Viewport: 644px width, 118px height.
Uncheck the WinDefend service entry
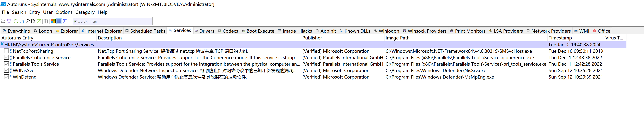click(6, 77)
